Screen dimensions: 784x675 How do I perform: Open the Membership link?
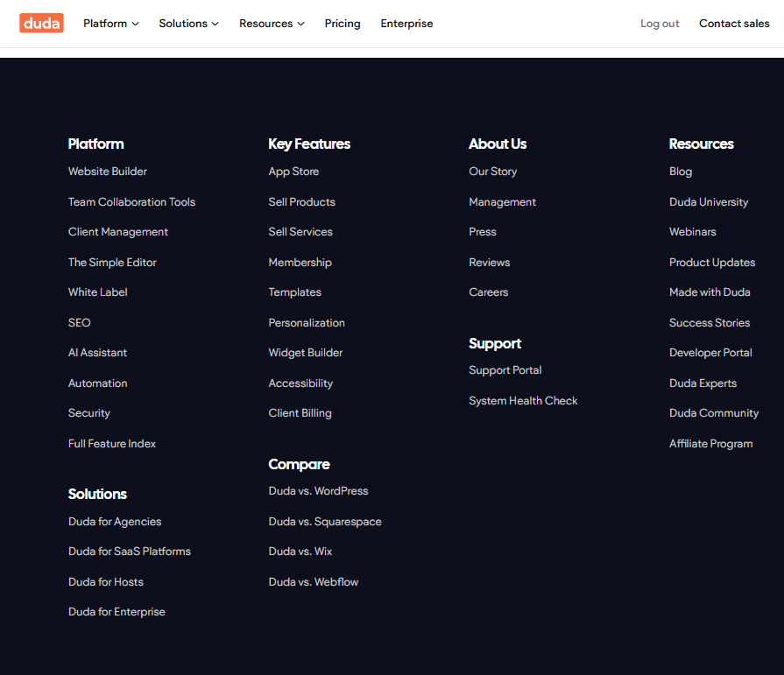300,263
